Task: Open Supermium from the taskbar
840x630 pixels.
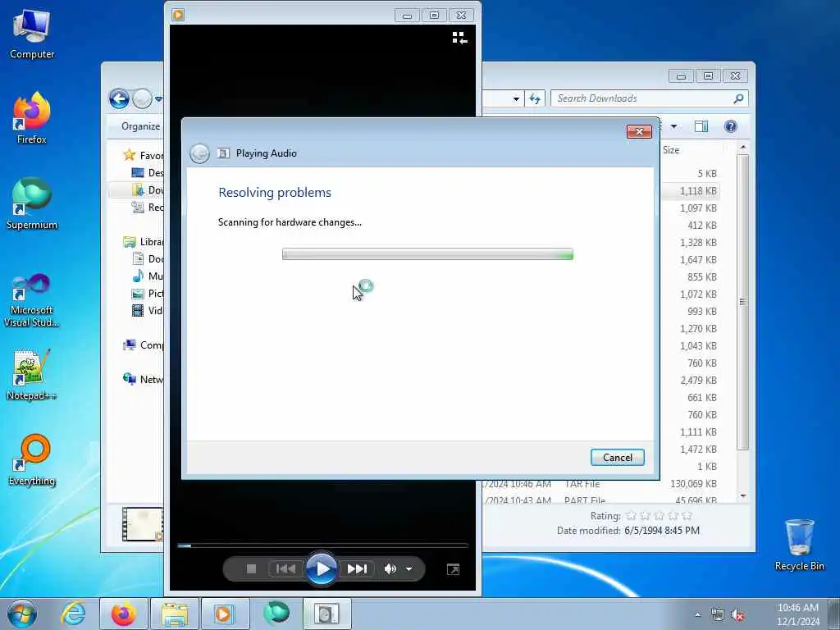Action: click(276, 614)
